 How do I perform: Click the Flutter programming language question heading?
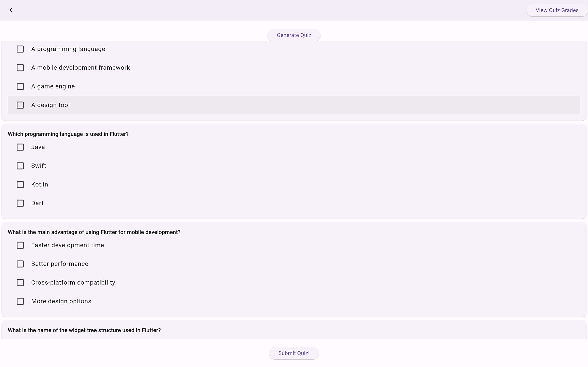coord(68,134)
